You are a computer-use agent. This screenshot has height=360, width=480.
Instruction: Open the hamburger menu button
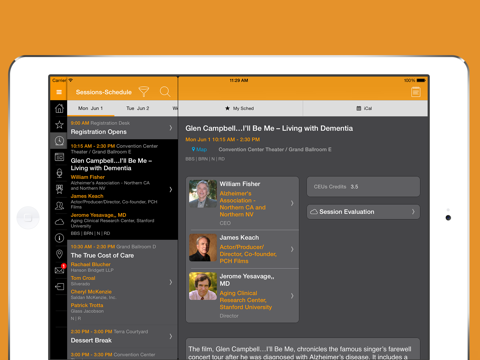point(59,92)
